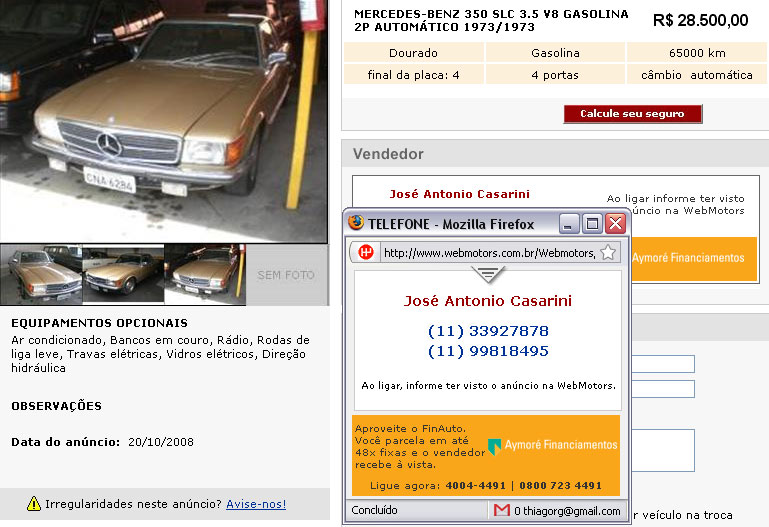Click thiagorg@gmail.com in status bar
The width and height of the screenshot is (769, 527).
click(571, 511)
